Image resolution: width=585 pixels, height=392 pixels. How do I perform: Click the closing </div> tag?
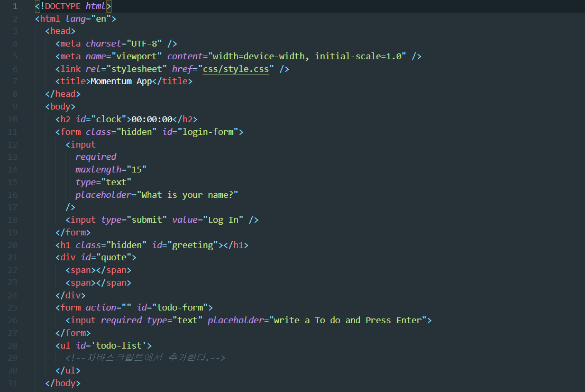70,295
